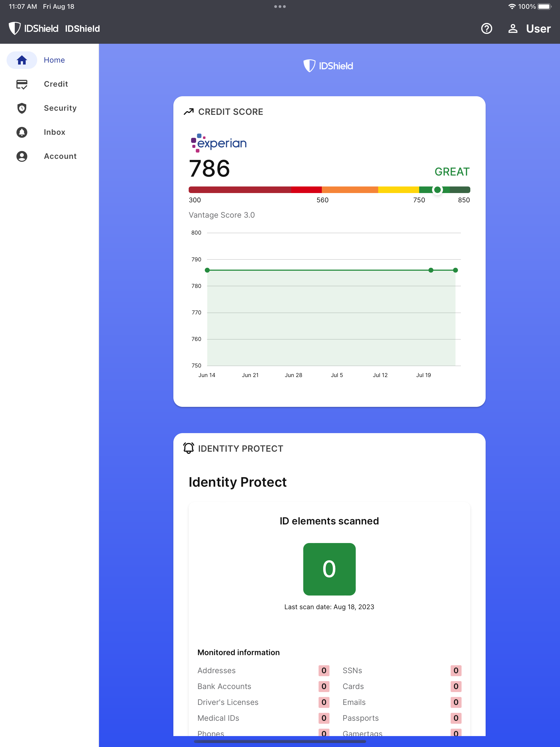Click the Last scan date text
This screenshot has width=560, height=747.
coord(329,607)
